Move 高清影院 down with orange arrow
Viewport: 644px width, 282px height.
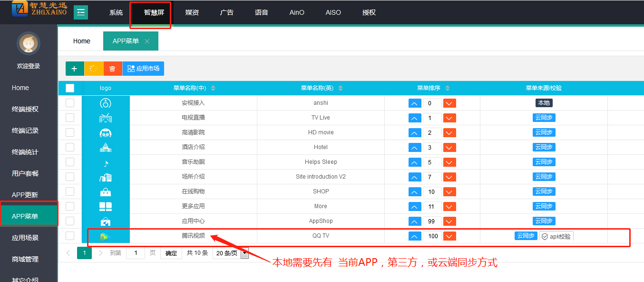point(449,133)
